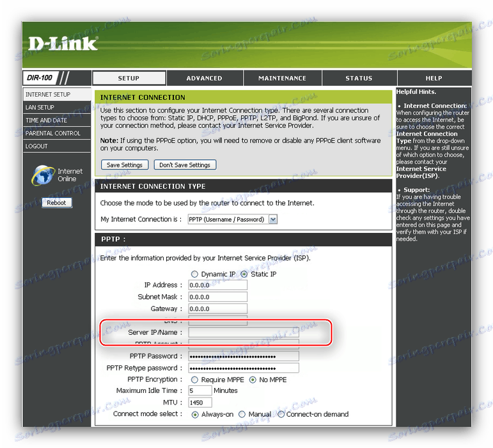Click the MTU input field

click(x=200, y=403)
